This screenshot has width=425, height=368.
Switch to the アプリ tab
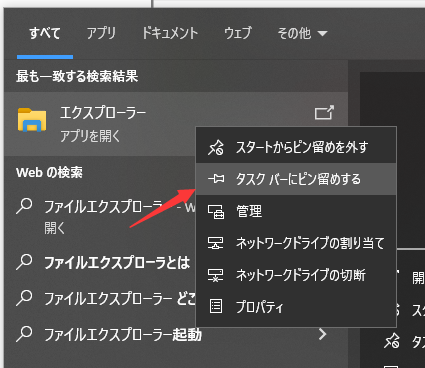click(101, 33)
